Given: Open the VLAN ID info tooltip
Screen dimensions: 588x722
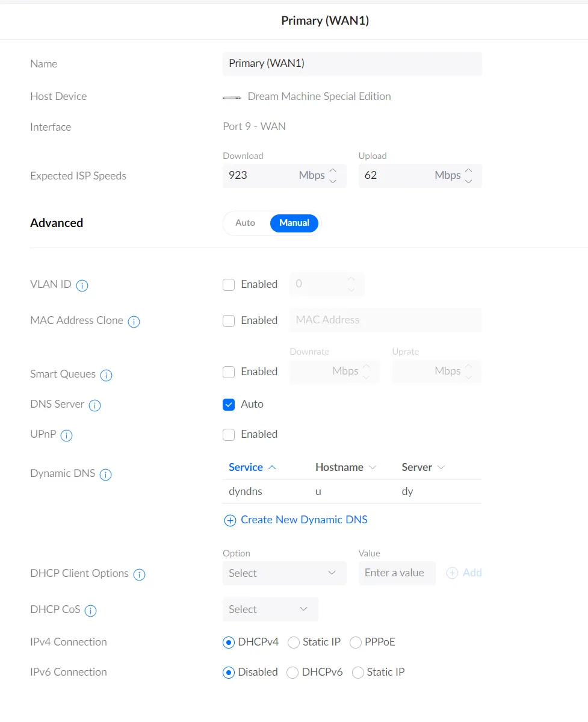Looking at the screenshot, I should pyautogui.click(x=81, y=285).
